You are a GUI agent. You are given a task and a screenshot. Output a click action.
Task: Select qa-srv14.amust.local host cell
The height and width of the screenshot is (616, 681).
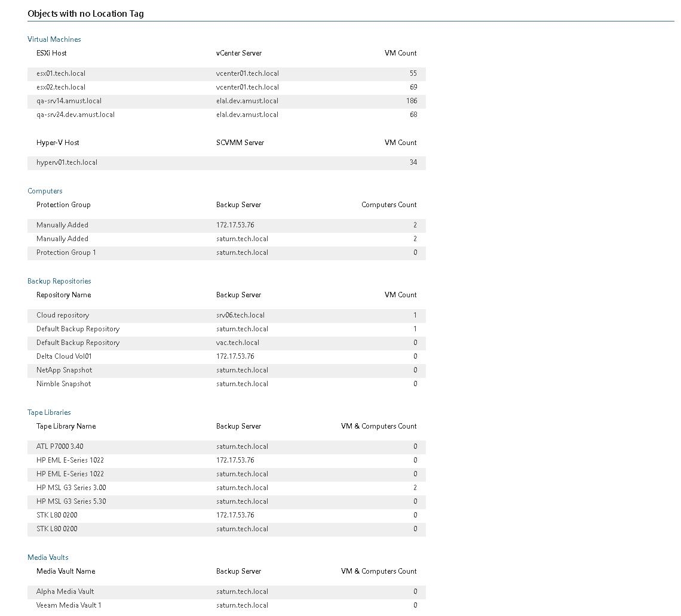69,101
